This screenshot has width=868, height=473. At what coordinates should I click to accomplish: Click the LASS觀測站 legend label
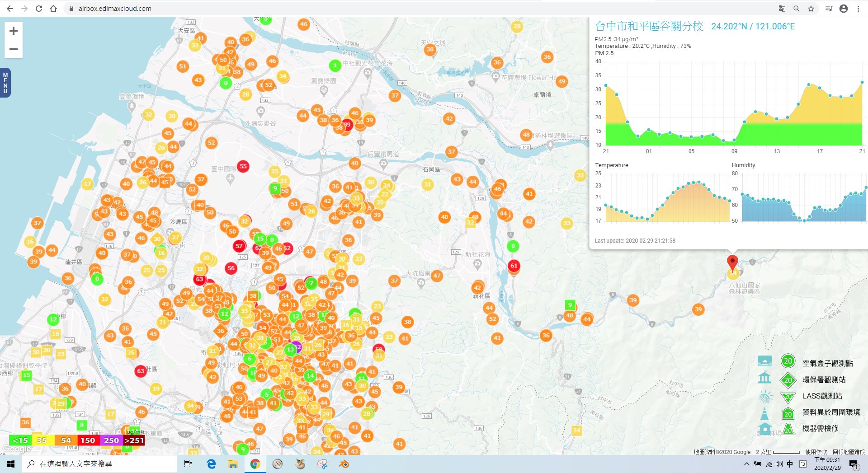[822, 396]
